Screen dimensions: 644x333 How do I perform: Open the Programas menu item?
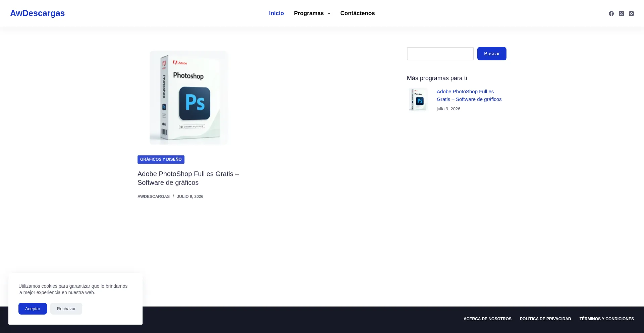(x=309, y=13)
